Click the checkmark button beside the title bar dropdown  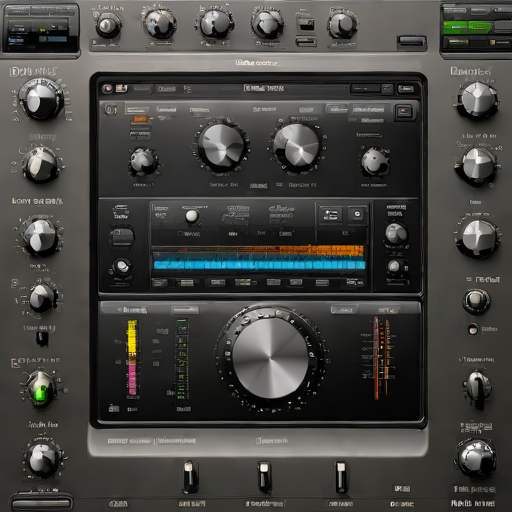click(x=387, y=88)
